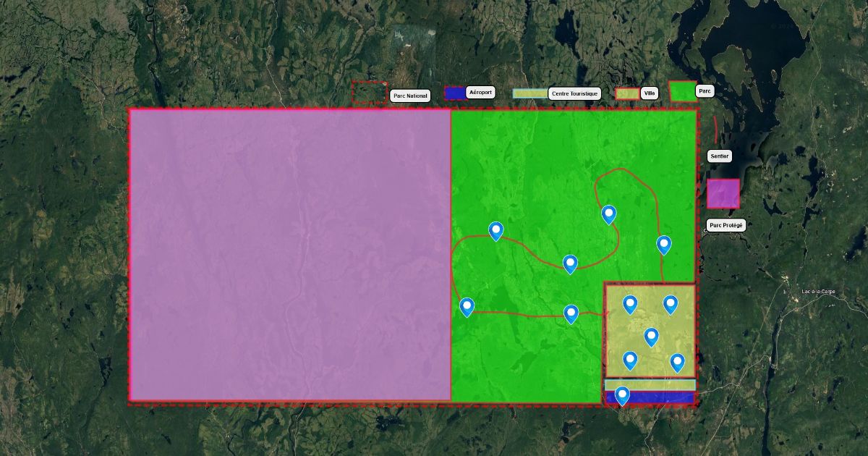This screenshot has height=456, width=868.
Task: Select the Aéroport legend label
Action: (x=480, y=93)
